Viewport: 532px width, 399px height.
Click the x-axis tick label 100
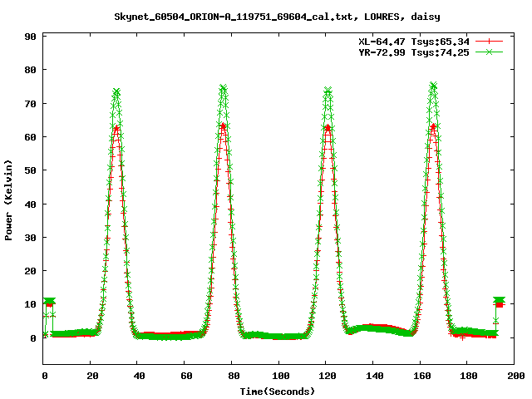281,376
